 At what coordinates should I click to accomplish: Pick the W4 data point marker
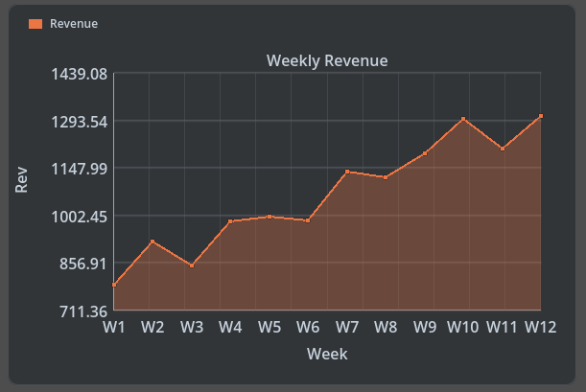pos(230,221)
